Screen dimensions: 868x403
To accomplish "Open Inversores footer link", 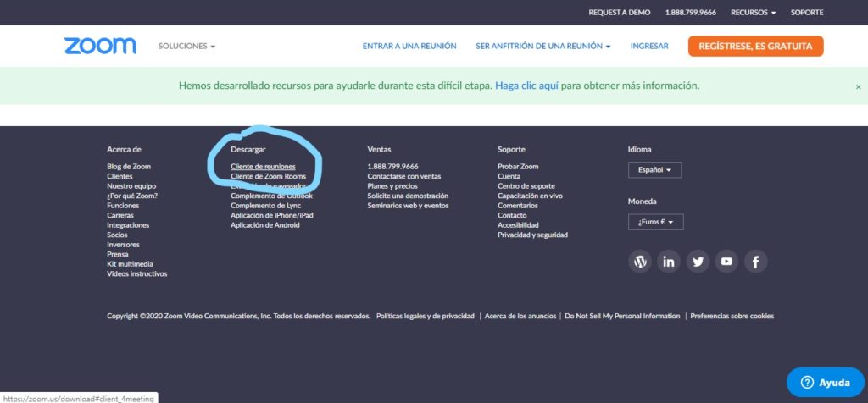I will pyautogui.click(x=123, y=245).
